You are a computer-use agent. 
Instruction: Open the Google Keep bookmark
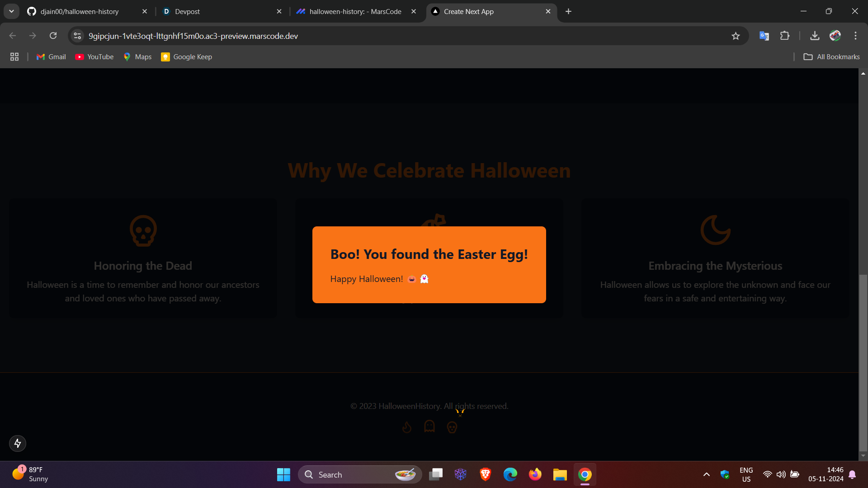coord(187,57)
